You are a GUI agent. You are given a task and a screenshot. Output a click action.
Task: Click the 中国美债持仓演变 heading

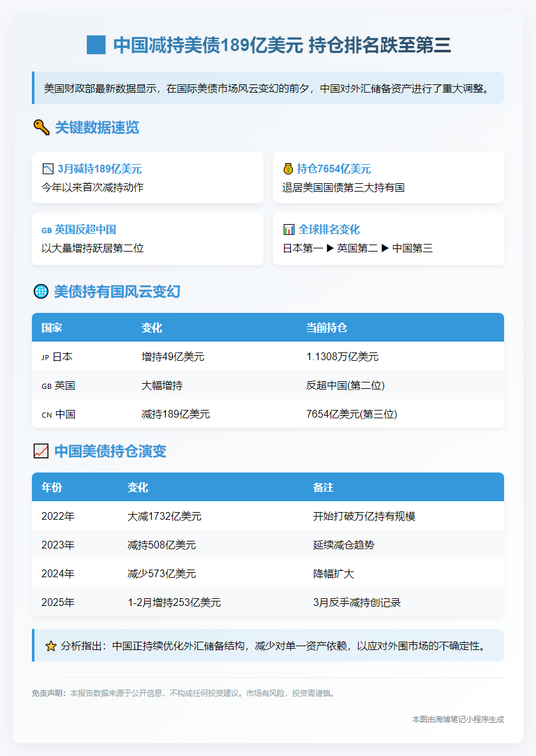point(110,451)
